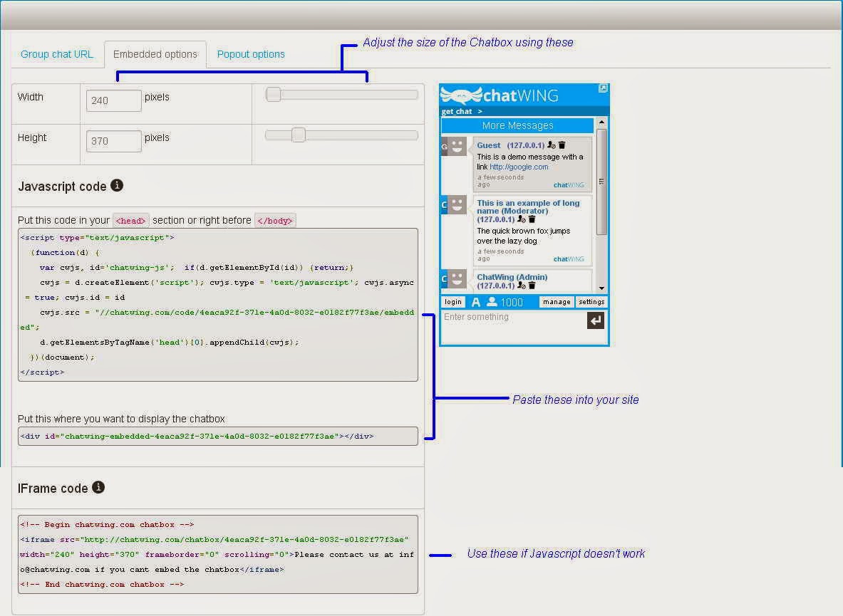Click the info icon beside Javascript code

[x=117, y=185]
